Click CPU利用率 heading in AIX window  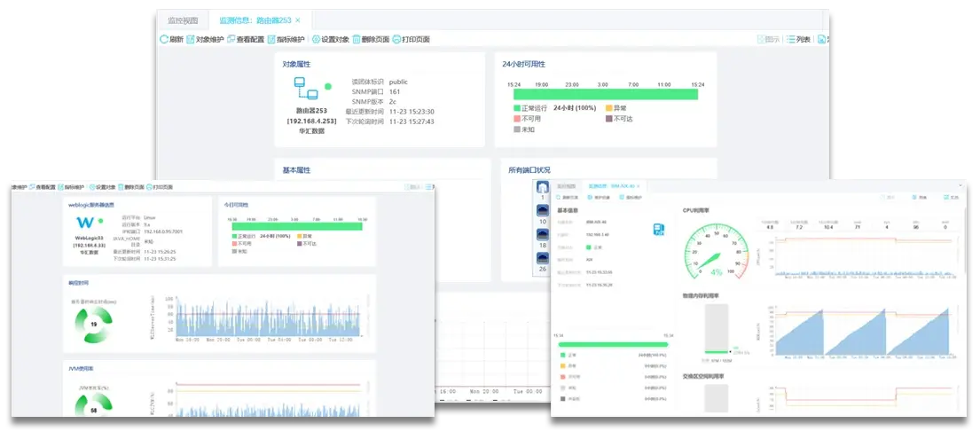click(695, 210)
